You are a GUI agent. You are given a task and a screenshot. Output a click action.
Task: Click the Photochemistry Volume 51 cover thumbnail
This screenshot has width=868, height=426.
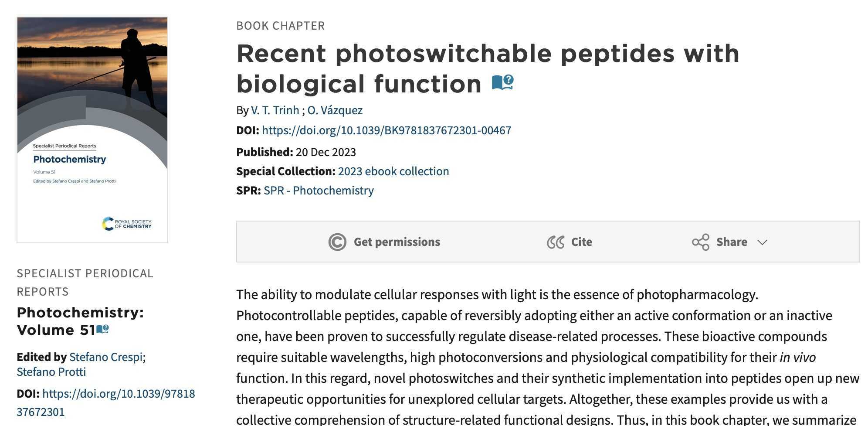click(92, 129)
